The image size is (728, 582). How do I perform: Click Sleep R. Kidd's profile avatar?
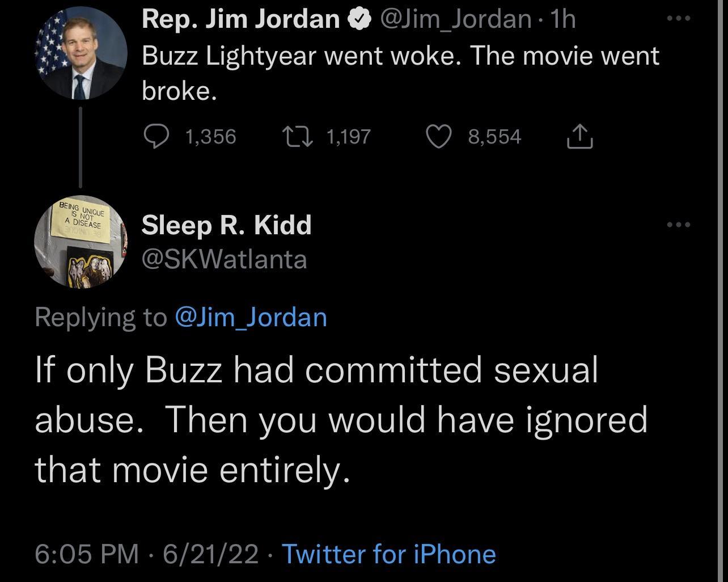pyautogui.click(x=82, y=241)
